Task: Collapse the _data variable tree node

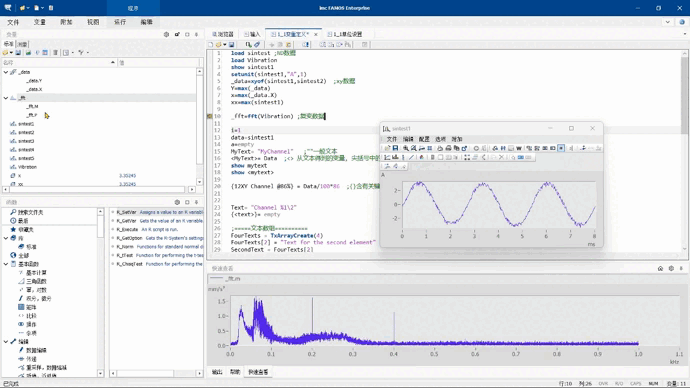Action: pyautogui.click(x=6, y=72)
